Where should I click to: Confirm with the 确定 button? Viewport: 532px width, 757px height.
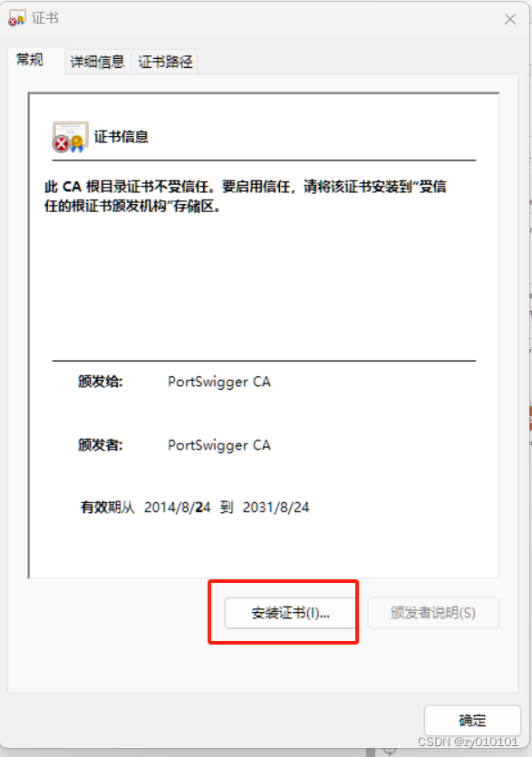coord(472,721)
